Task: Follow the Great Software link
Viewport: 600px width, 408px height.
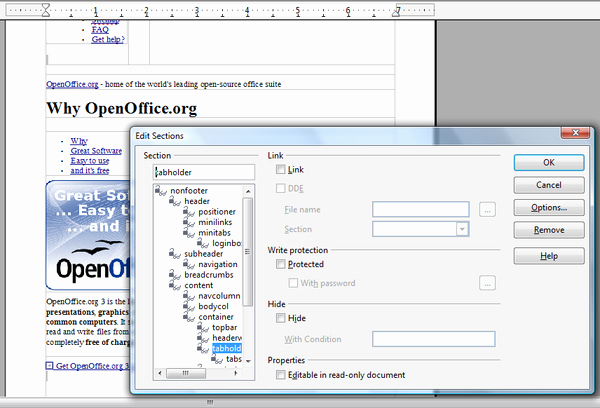Action: click(96, 151)
